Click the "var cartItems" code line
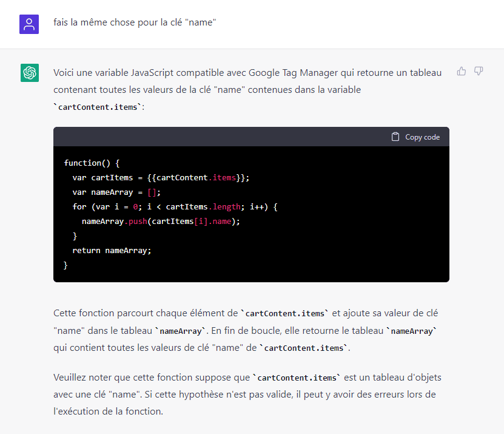This screenshot has width=504, height=434. pyautogui.click(x=161, y=178)
